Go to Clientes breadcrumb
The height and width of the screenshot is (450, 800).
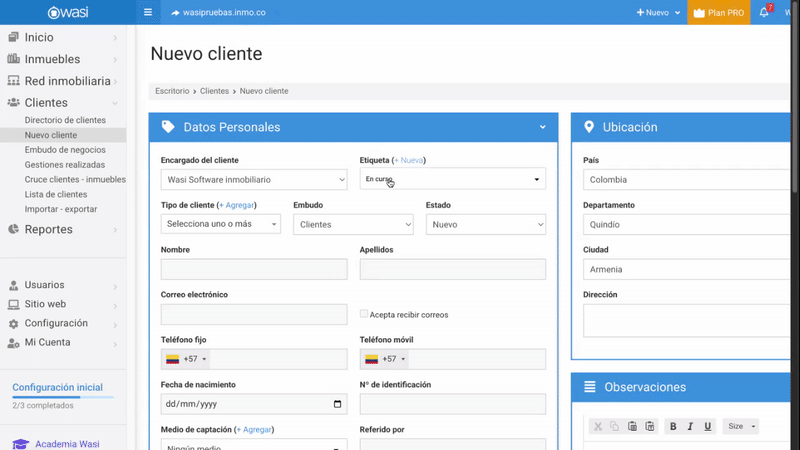pos(214,91)
